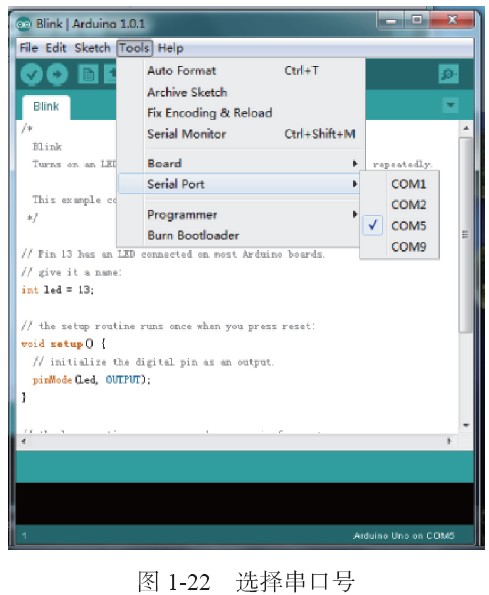Click the 'void setup() {' code line
The width and height of the screenshot is (489, 595).
tap(63, 344)
